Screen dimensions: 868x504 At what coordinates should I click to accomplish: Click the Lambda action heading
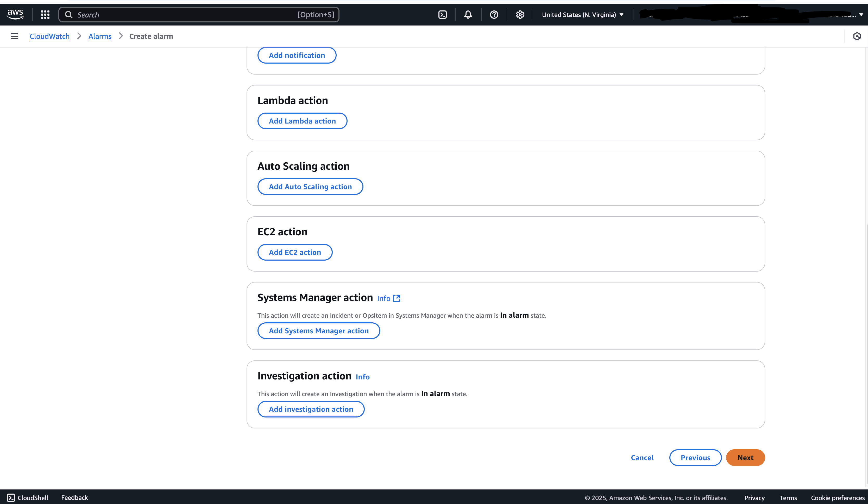[x=293, y=100]
